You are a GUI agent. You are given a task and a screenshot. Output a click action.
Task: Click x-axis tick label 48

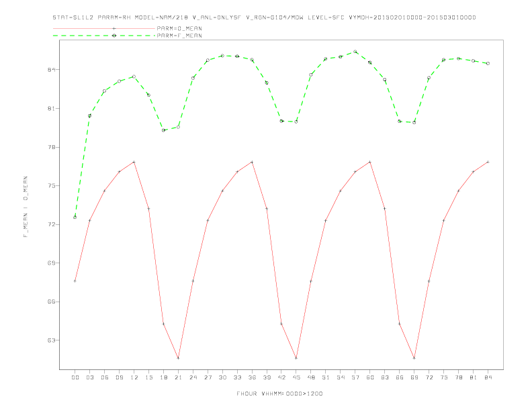tap(311, 377)
